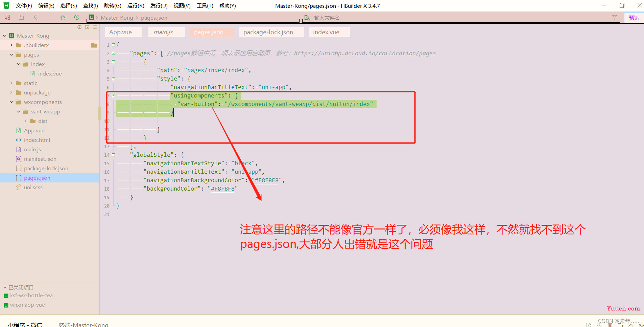Viewport: 644px width, 327px height.
Task: Collapse the wxcomponents folder
Action: [11, 102]
